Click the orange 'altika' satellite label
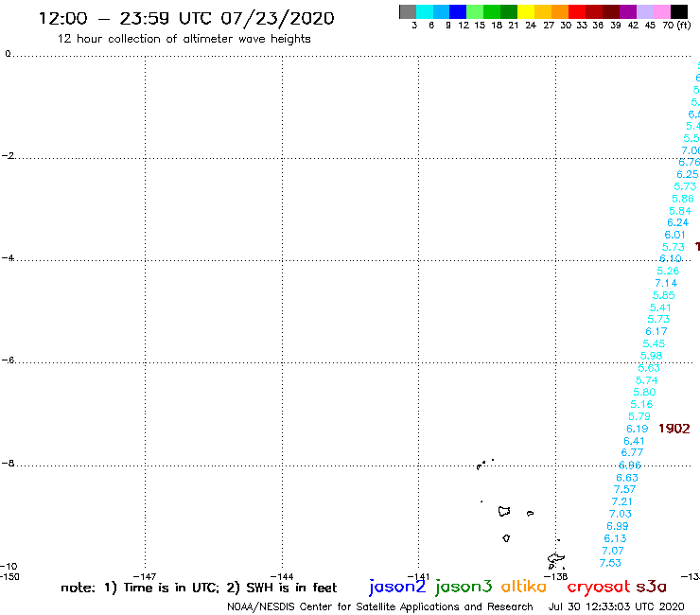Viewport: 700px width, 615px height. pos(524,587)
